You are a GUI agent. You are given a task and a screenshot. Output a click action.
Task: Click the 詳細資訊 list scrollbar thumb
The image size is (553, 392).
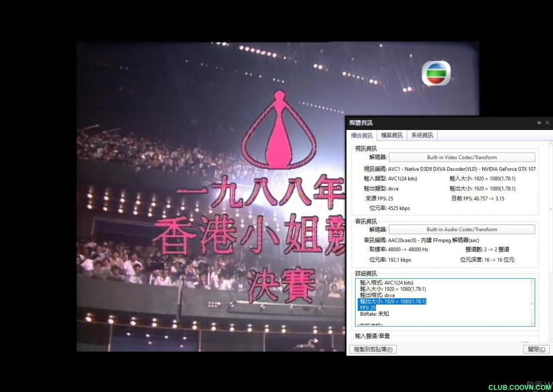point(532,303)
